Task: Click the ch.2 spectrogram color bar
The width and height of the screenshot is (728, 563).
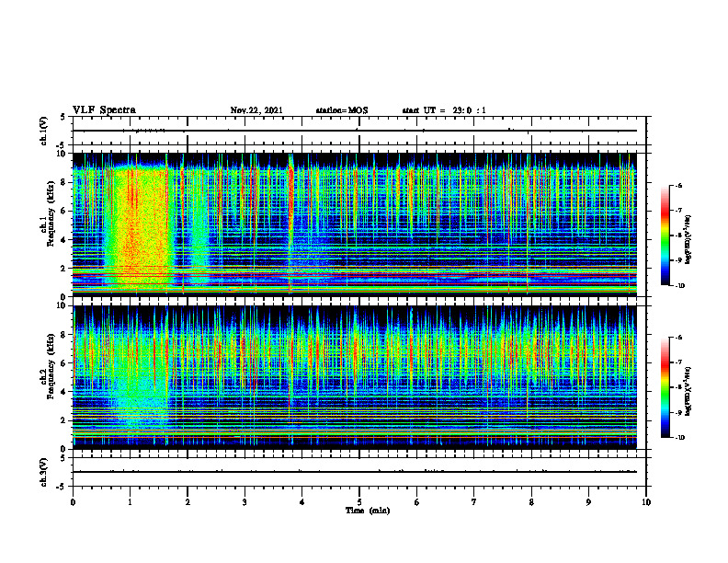Action: [x=665, y=387]
